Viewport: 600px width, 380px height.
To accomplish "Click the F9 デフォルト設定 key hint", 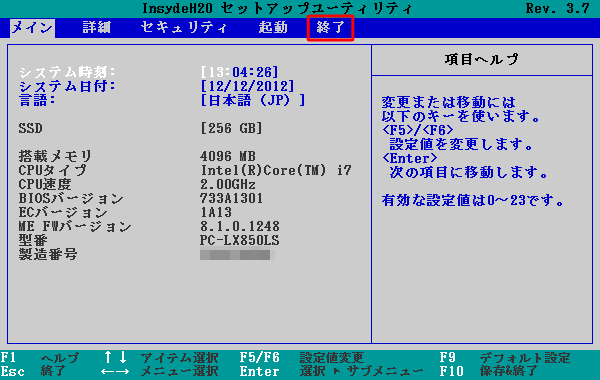I will [x=505, y=357].
